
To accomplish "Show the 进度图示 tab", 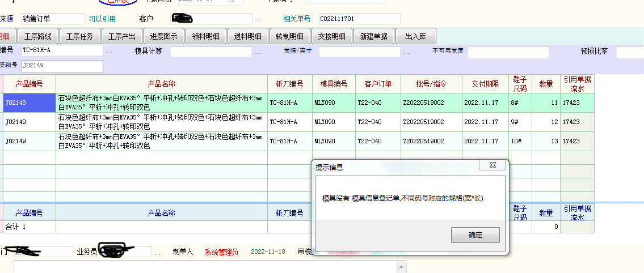I will coord(164,37).
